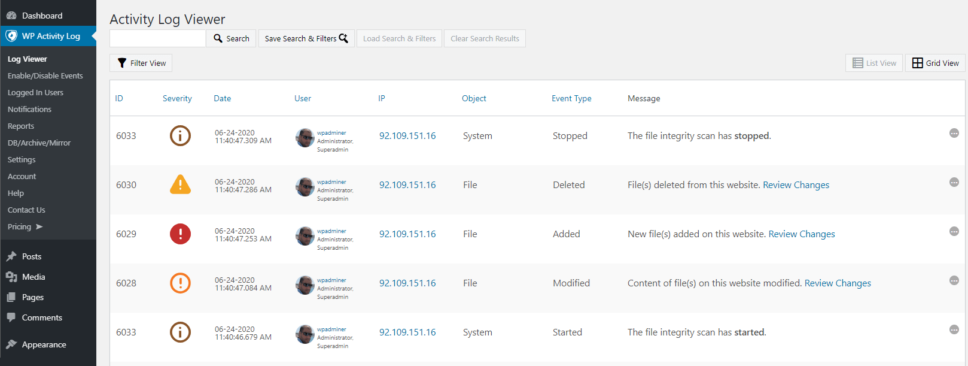The width and height of the screenshot is (968, 366).
Task: Open more-details icon for the Stopped event
Action: pos(954,133)
